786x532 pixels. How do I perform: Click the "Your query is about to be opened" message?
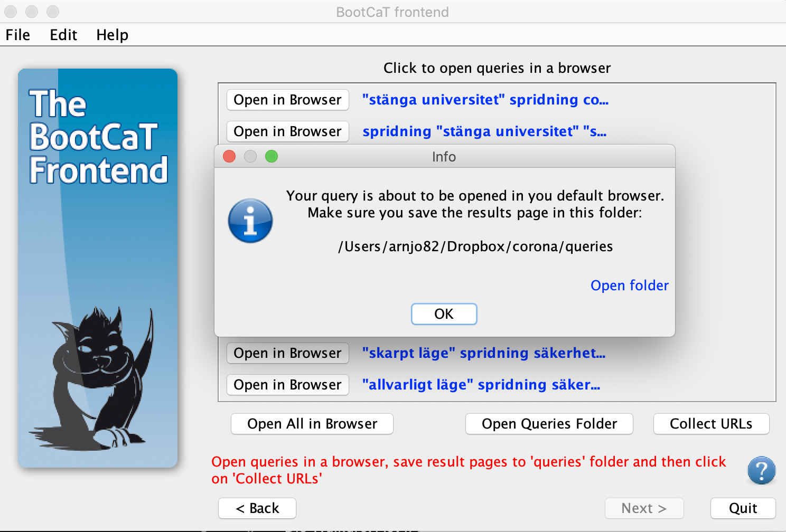475,204
